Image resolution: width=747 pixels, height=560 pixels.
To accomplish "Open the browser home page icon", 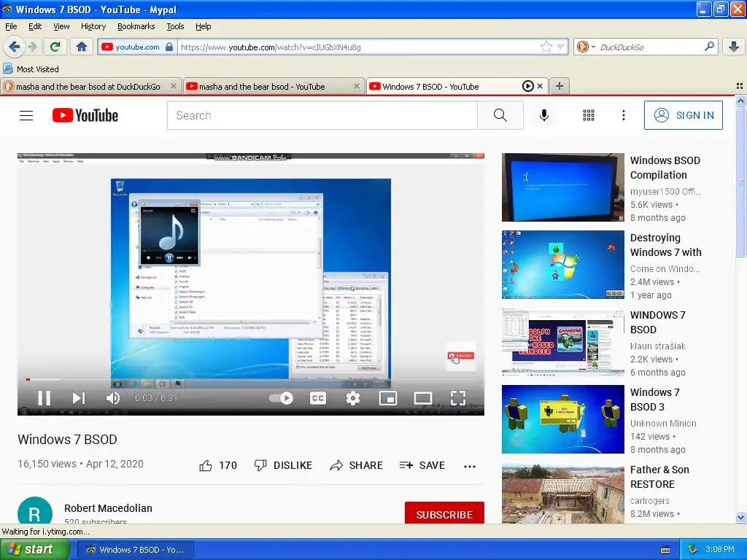I will click(x=82, y=47).
